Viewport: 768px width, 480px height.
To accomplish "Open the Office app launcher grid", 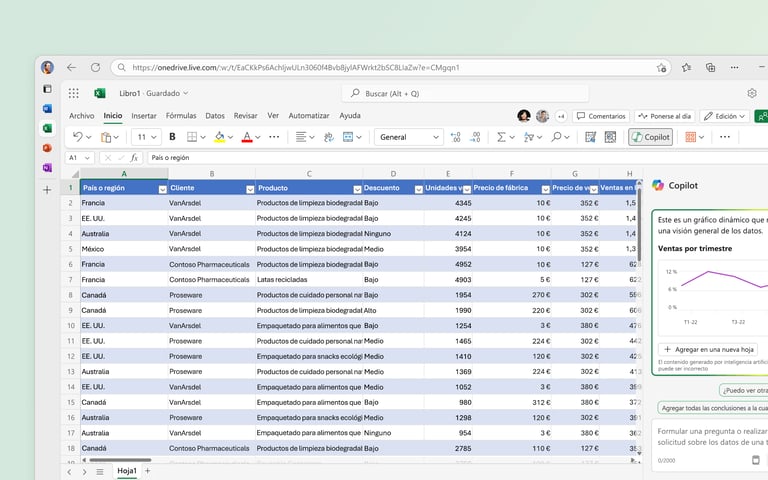I will click(x=74, y=93).
